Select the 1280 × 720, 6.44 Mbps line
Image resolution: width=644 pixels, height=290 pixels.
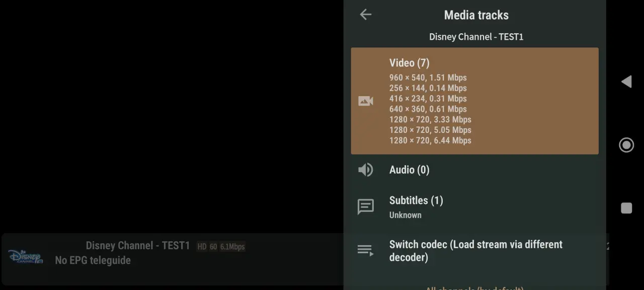(x=430, y=140)
